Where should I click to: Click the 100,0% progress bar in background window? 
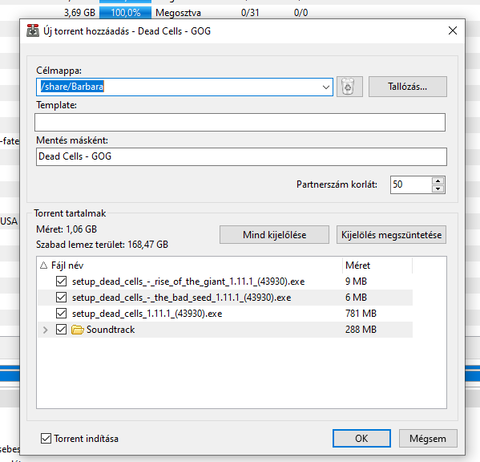[x=125, y=13]
